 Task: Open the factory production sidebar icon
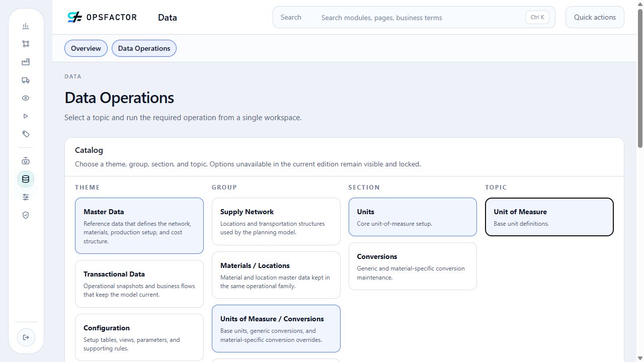click(x=26, y=62)
